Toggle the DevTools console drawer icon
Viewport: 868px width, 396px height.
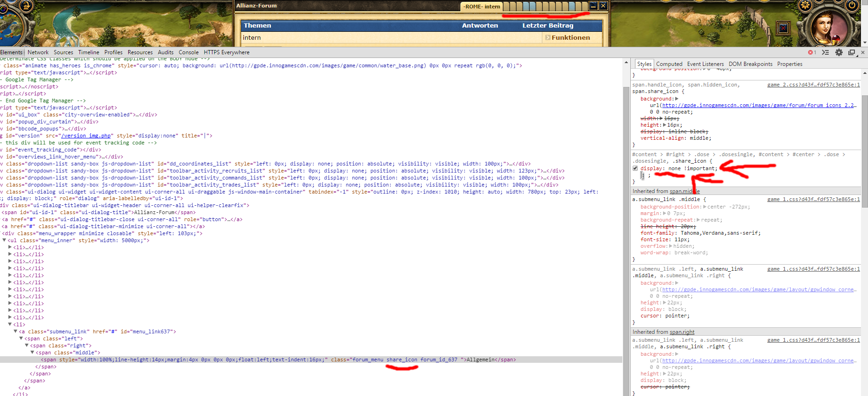pyautogui.click(x=825, y=52)
